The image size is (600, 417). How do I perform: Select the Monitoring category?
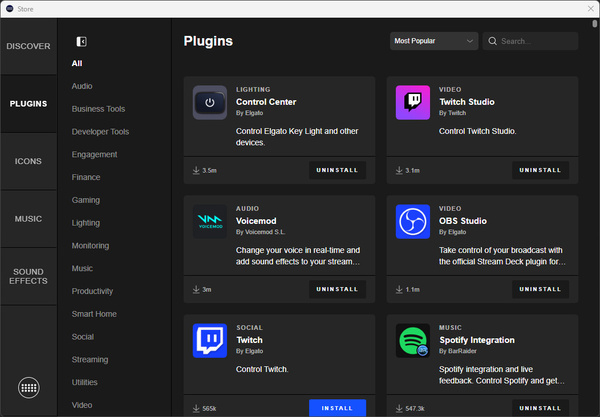point(90,246)
